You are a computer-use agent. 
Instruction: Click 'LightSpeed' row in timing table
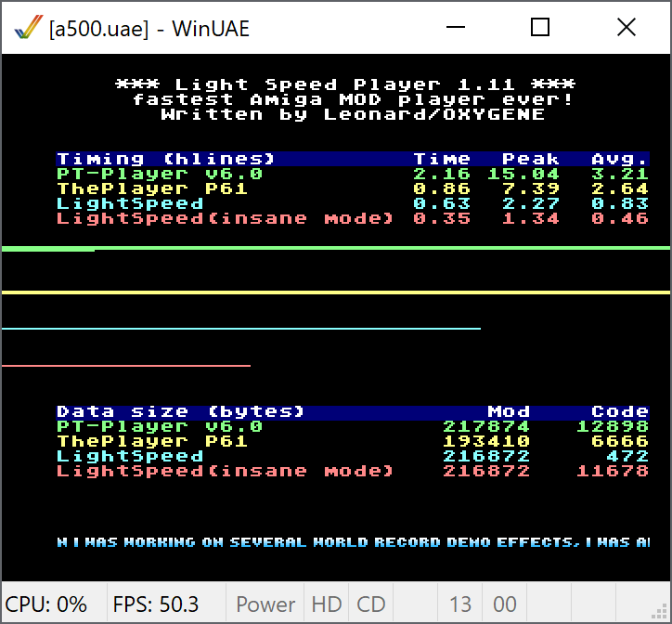(130, 203)
